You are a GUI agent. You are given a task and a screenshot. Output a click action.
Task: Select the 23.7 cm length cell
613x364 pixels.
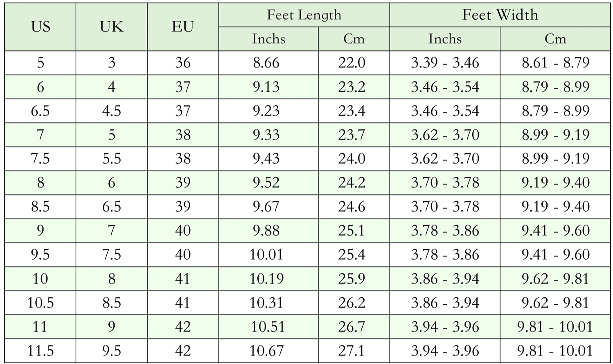coord(352,135)
